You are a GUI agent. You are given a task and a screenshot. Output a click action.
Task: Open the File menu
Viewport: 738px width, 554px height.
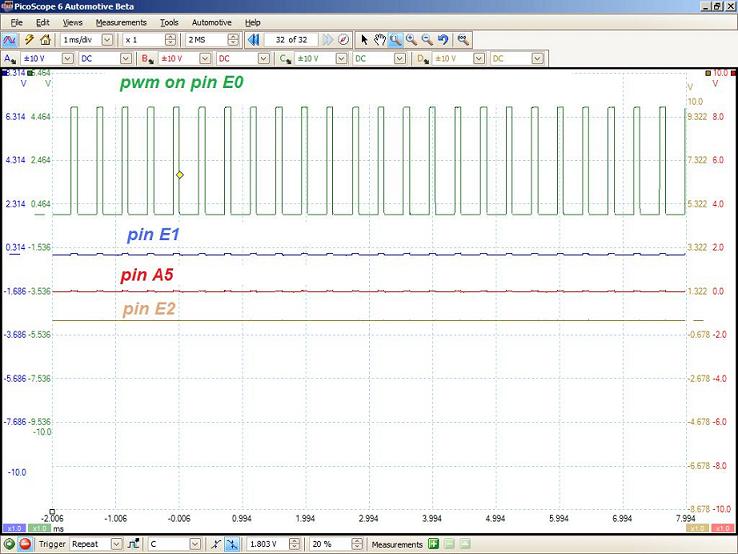coord(16,23)
